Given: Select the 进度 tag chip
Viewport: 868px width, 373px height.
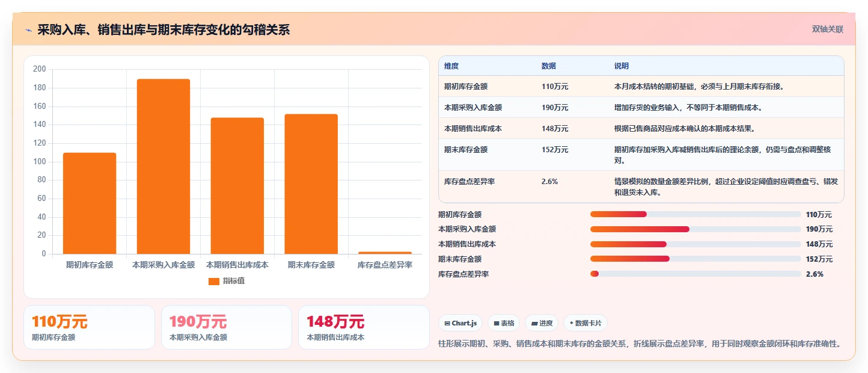Looking at the screenshot, I should (x=542, y=323).
